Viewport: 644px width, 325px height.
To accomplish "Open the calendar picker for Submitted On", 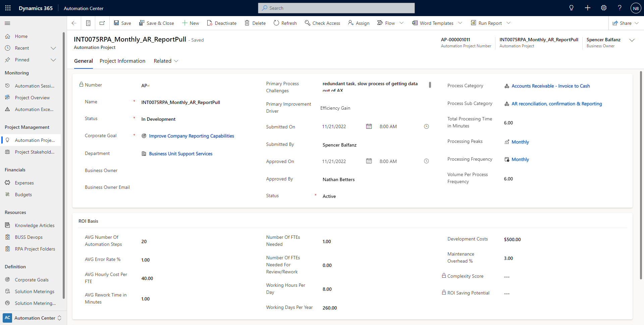I will tap(369, 126).
